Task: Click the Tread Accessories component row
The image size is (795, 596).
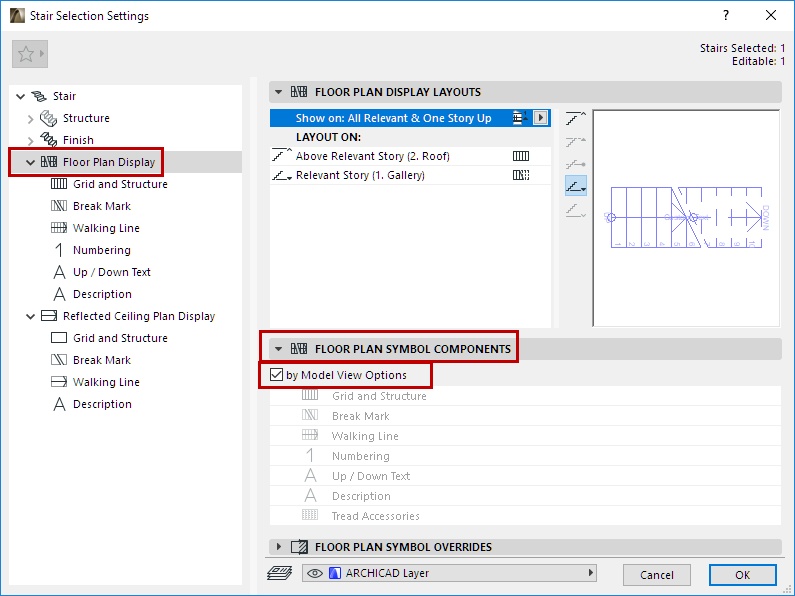Action: [525, 516]
